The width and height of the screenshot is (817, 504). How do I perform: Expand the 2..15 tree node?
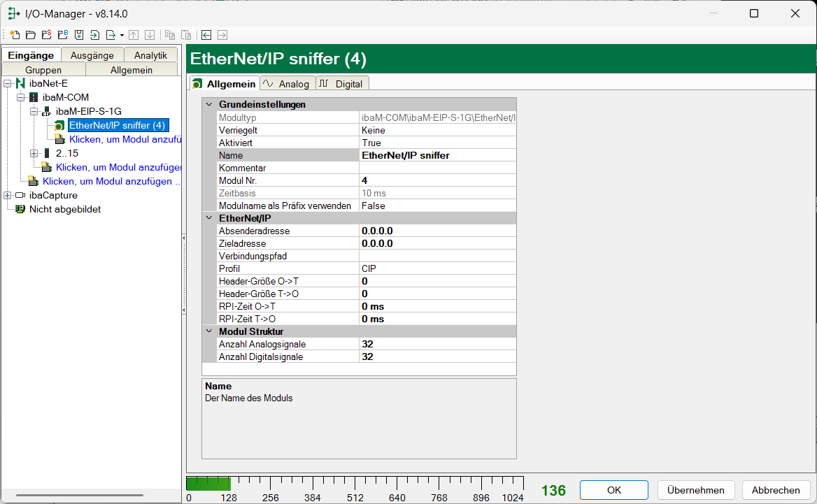pyautogui.click(x=34, y=154)
